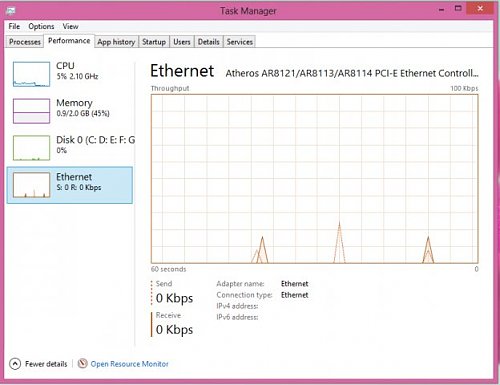Viewport: 500px width, 385px height.
Task: Click Open Resource Monitor link
Action: (x=129, y=364)
